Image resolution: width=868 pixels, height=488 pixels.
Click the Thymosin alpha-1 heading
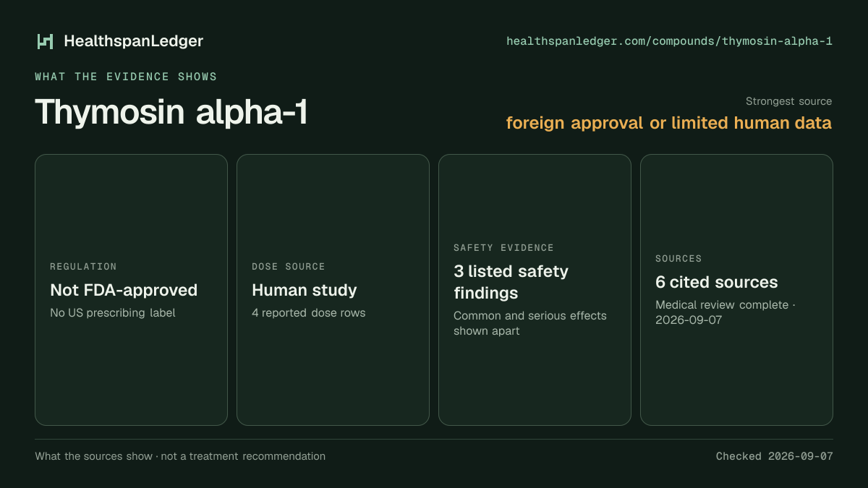coord(171,112)
